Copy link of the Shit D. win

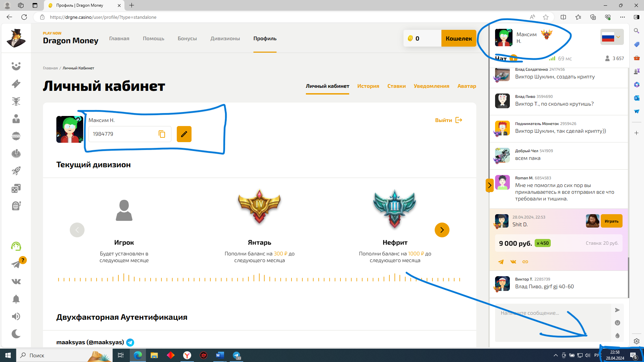525,262
